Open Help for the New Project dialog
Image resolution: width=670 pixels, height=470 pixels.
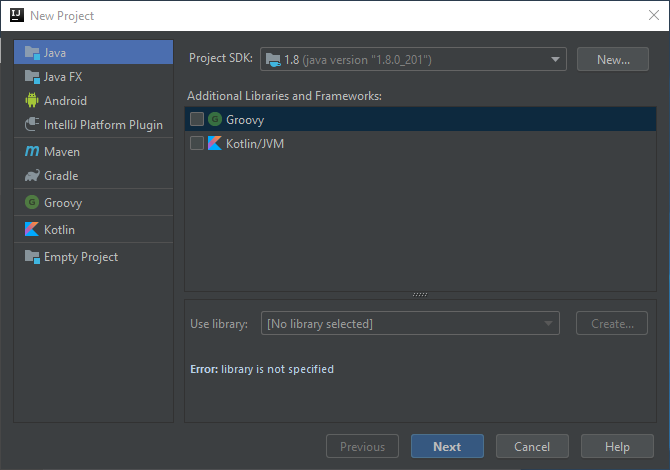617,447
